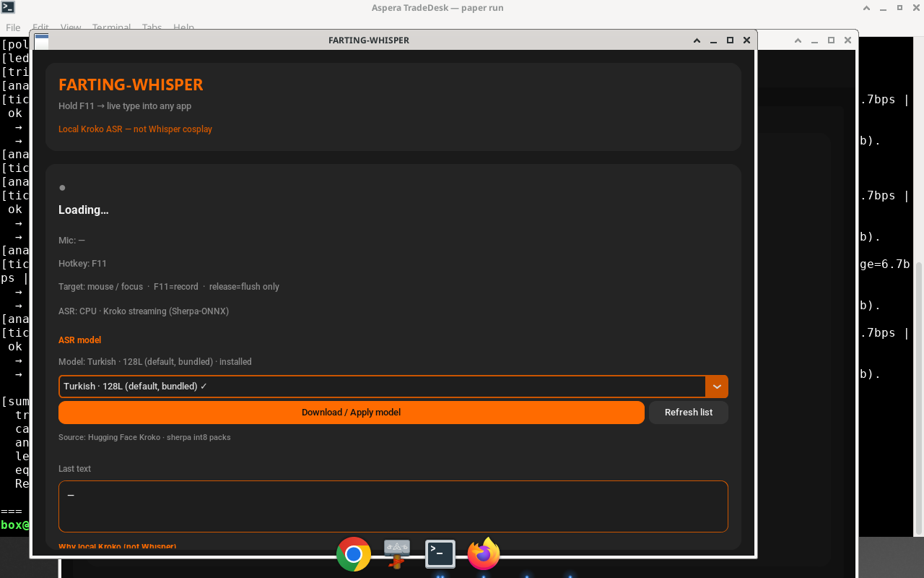The width and height of the screenshot is (924, 578).
Task: Maximize the FARTING-WHISPER window
Action: pos(730,40)
